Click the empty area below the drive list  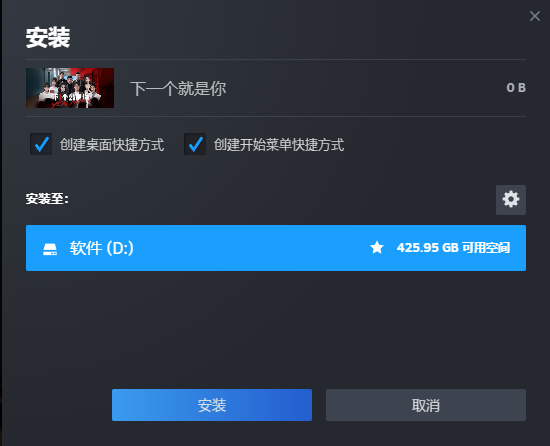(276, 328)
